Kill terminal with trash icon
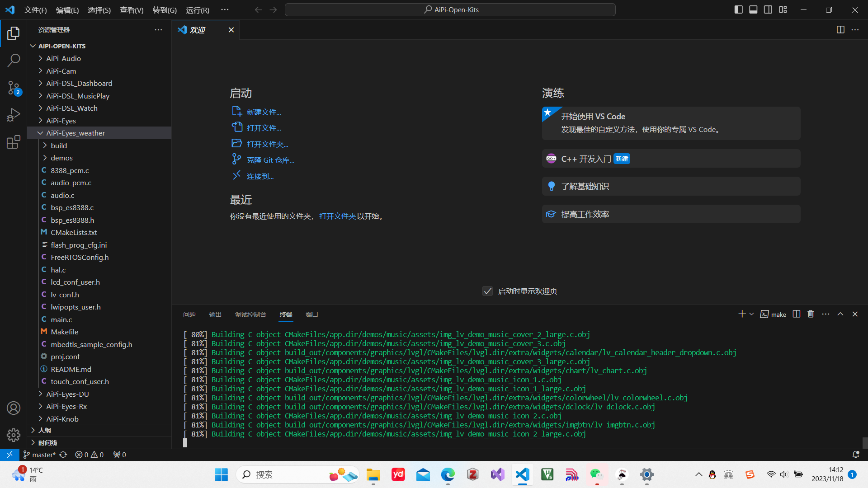This screenshot has width=868, height=488. pos(811,314)
